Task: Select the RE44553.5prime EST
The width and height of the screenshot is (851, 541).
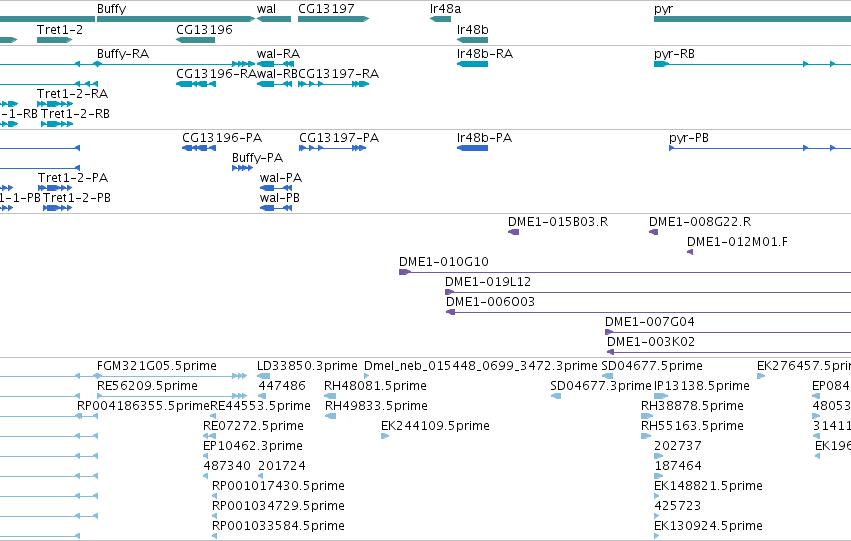Action: tap(213, 416)
